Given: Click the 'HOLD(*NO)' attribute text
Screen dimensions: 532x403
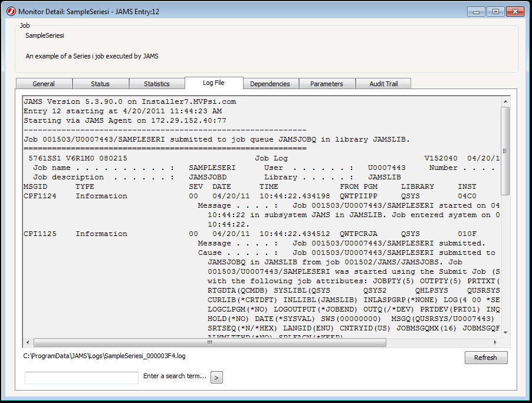Looking at the screenshot, I should pyautogui.click(x=228, y=319).
